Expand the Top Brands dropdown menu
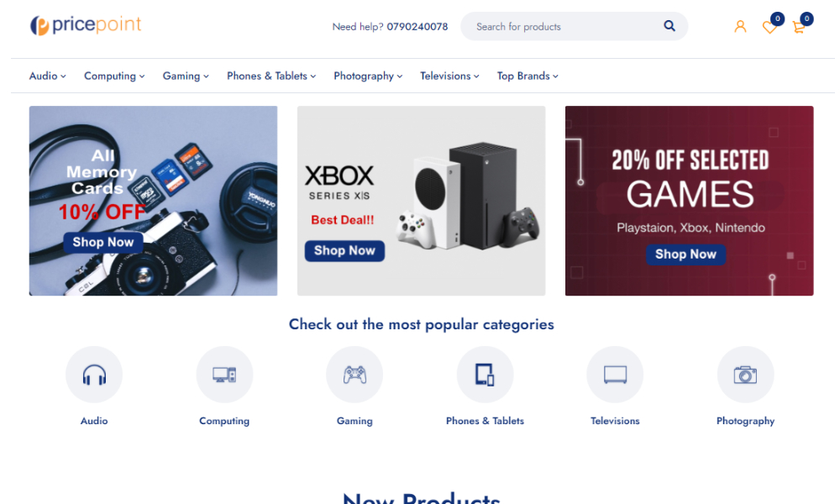 [x=528, y=76]
